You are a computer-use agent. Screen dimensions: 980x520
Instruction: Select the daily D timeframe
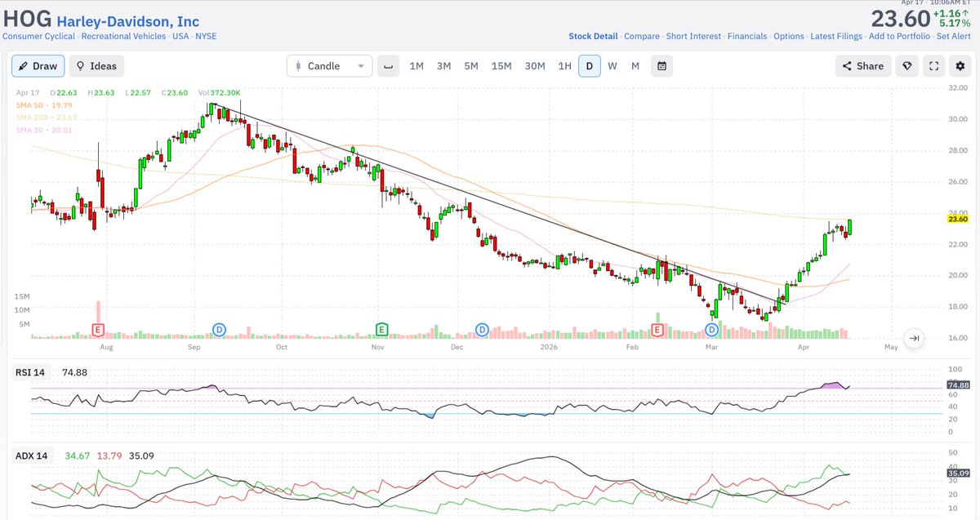(589, 66)
